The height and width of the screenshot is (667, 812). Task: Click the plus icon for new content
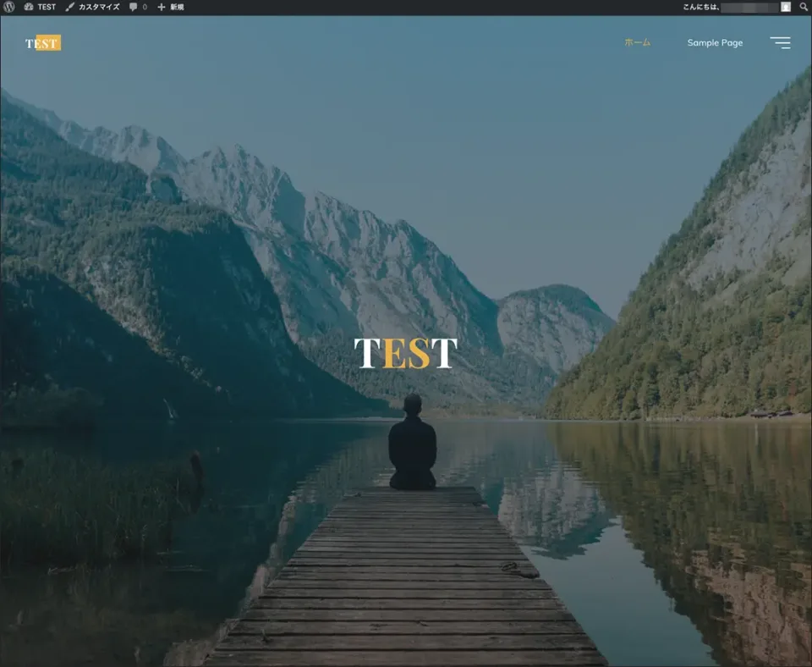pyautogui.click(x=161, y=7)
